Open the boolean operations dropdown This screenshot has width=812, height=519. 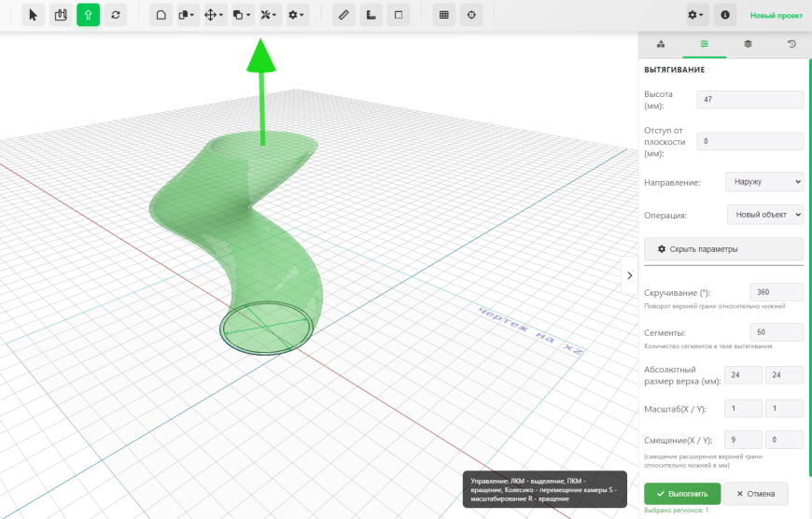(x=243, y=15)
